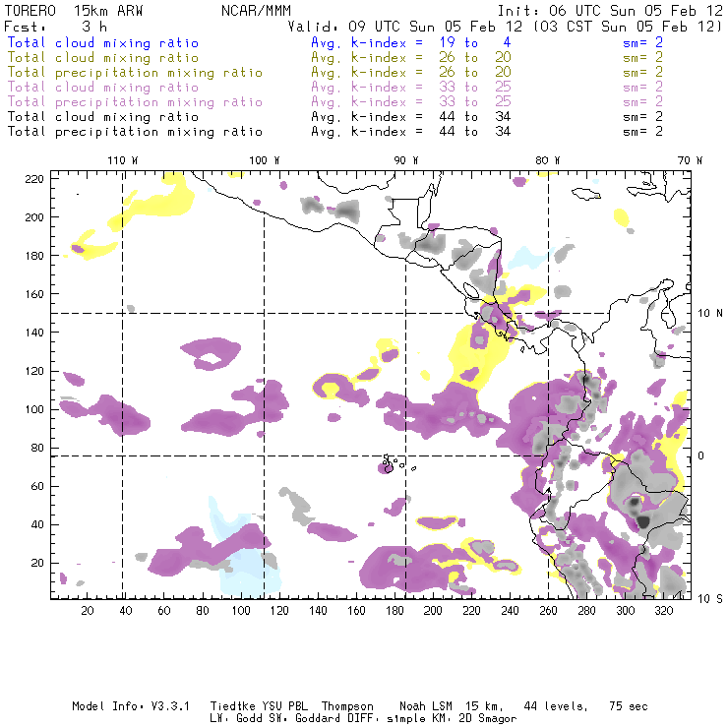
Task: Click the '60' vertical axis tick label
Action: pyautogui.click(x=37, y=487)
